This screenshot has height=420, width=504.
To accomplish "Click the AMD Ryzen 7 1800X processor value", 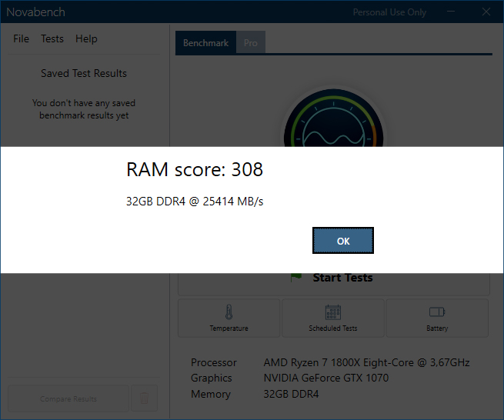I will point(367,362).
